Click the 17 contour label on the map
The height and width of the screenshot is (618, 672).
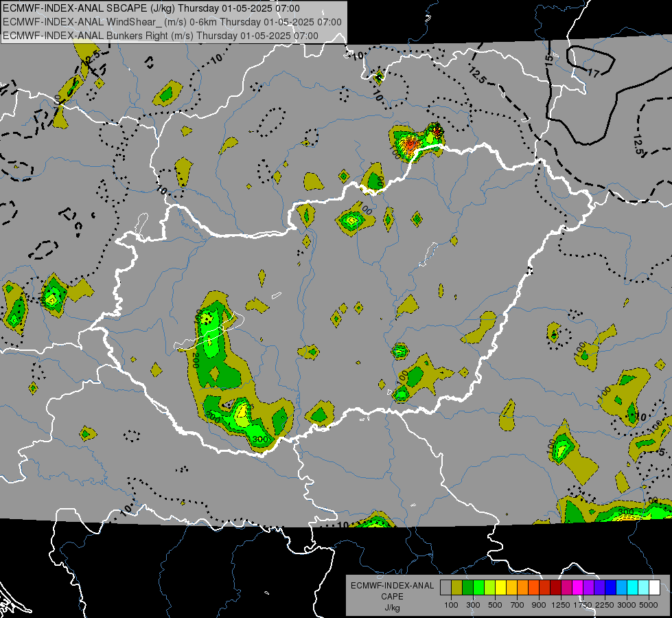pyautogui.click(x=593, y=73)
